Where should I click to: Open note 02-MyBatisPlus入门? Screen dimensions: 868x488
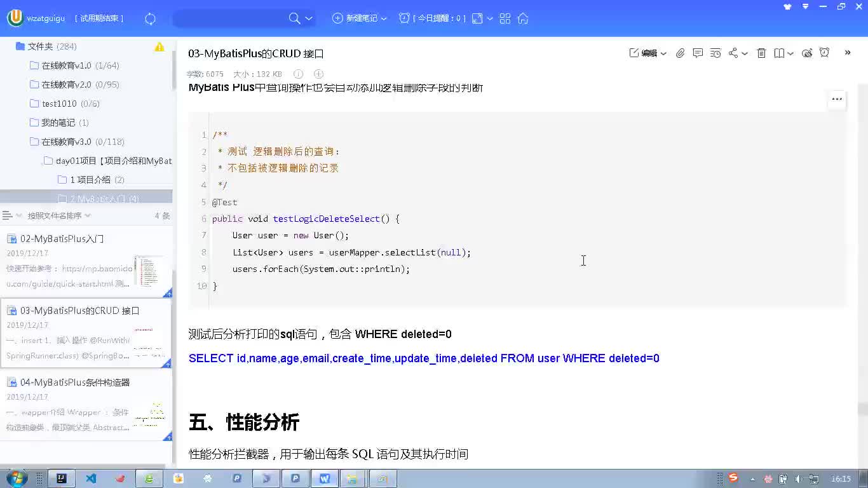(86, 262)
